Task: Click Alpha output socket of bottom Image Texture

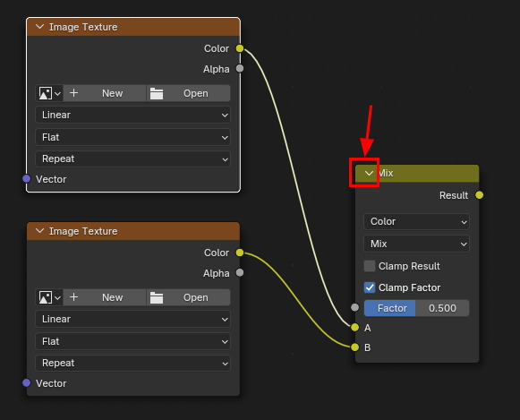Action: click(x=240, y=273)
